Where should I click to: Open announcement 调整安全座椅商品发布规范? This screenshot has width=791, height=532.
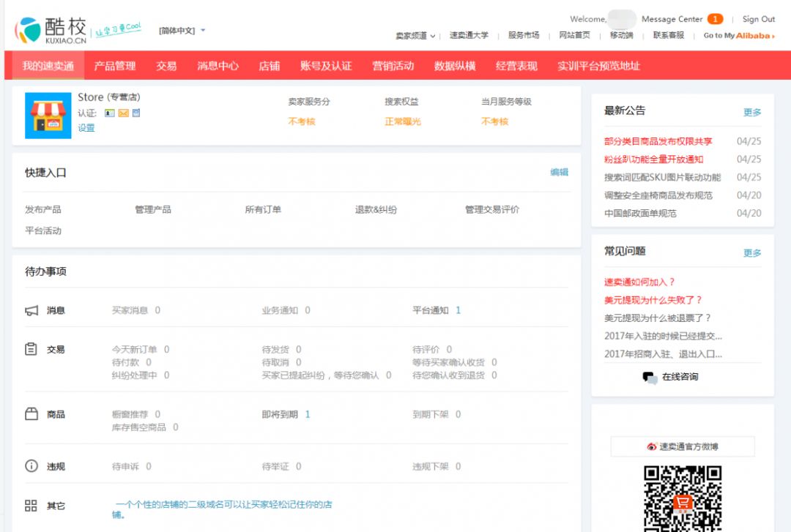point(658,195)
